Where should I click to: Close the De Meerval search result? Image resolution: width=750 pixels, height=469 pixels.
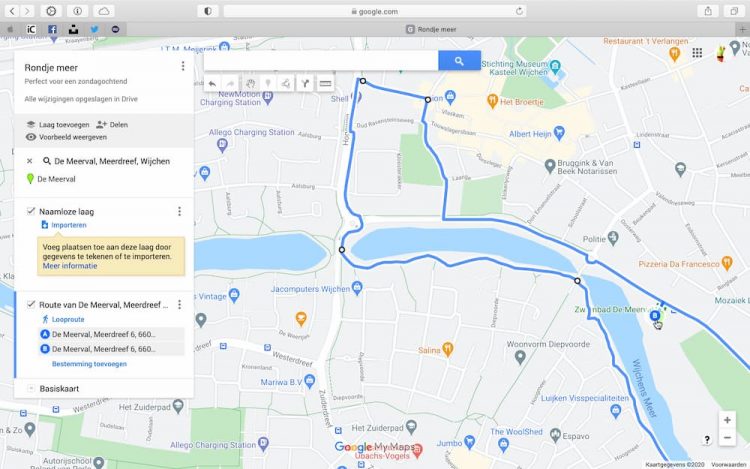tap(29, 160)
